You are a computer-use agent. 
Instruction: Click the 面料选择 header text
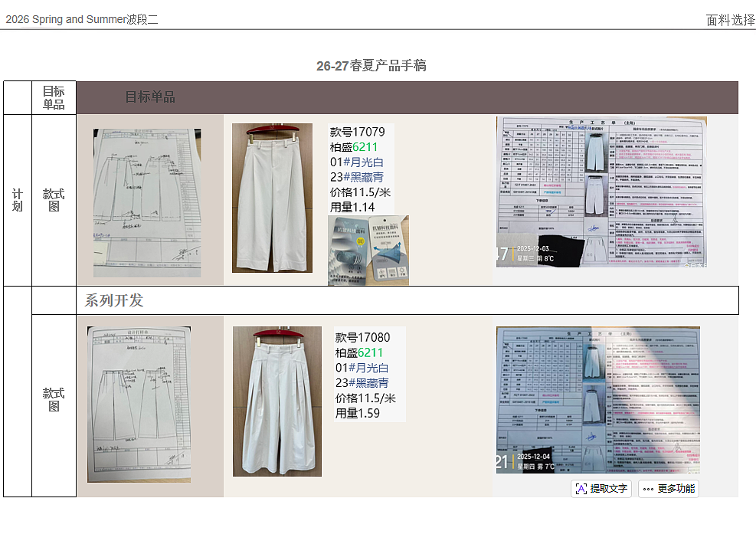(731, 20)
